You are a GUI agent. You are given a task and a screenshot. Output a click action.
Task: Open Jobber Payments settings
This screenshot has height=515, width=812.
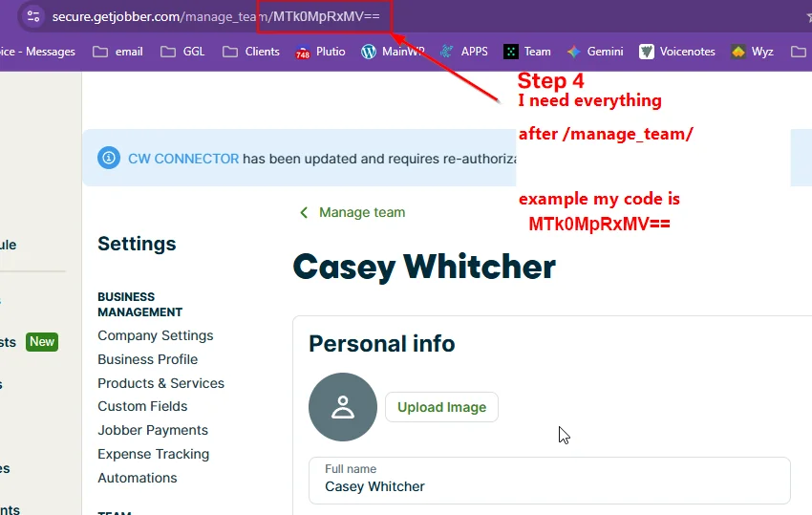[x=153, y=430]
